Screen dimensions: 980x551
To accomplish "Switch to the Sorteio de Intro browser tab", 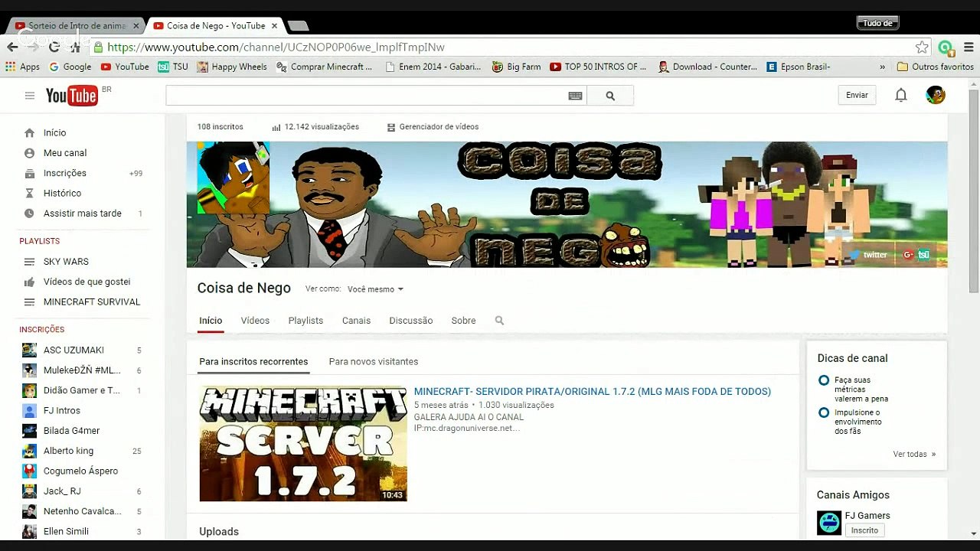I will pyautogui.click(x=75, y=25).
